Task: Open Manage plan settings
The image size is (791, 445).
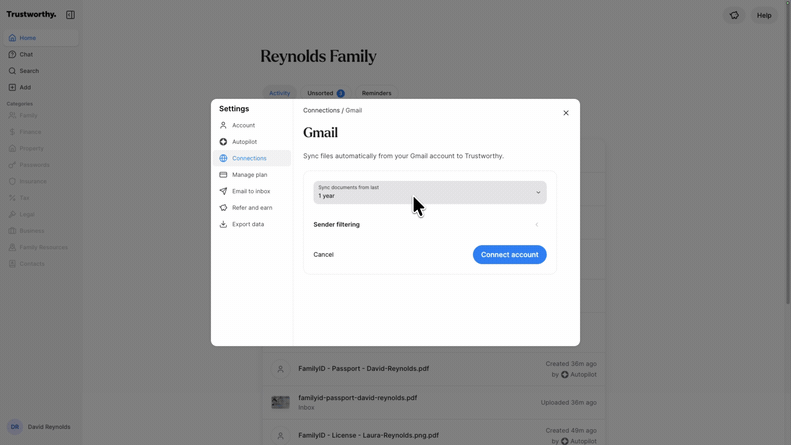Action: pos(251,175)
